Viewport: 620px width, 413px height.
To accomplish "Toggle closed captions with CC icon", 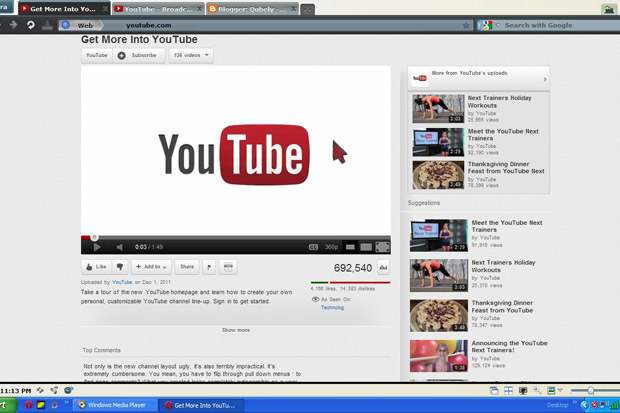I will point(313,247).
